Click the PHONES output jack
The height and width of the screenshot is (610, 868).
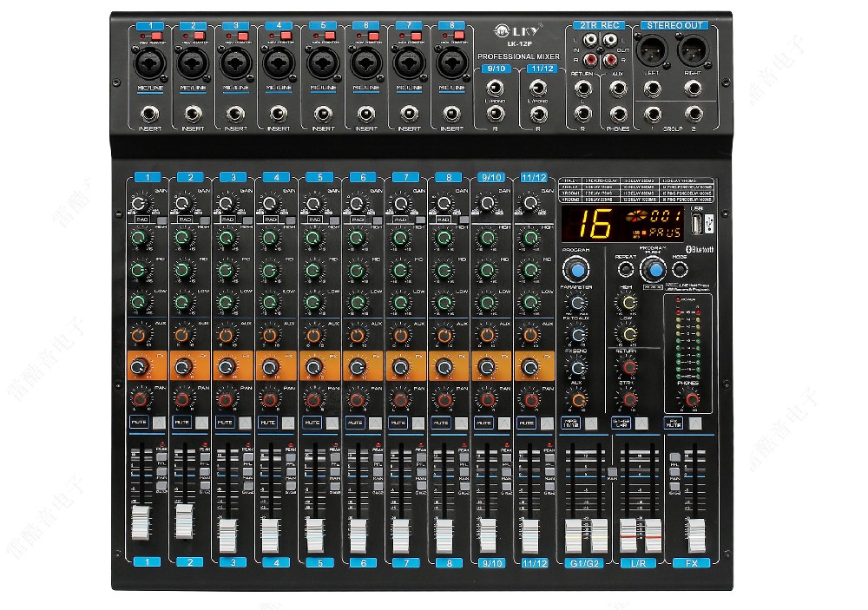(x=618, y=114)
